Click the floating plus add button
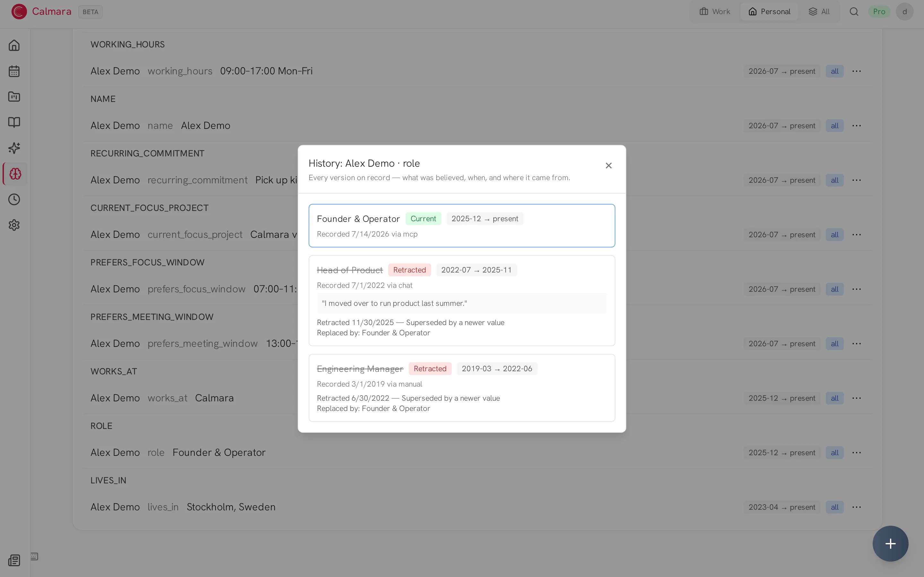The width and height of the screenshot is (924, 577). coord(890,543)
